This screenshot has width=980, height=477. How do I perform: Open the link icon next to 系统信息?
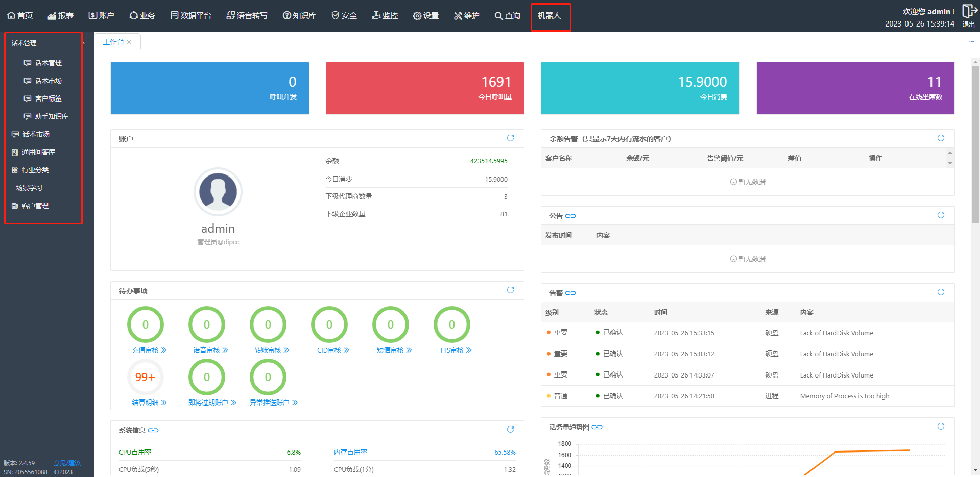click(153, 430)
